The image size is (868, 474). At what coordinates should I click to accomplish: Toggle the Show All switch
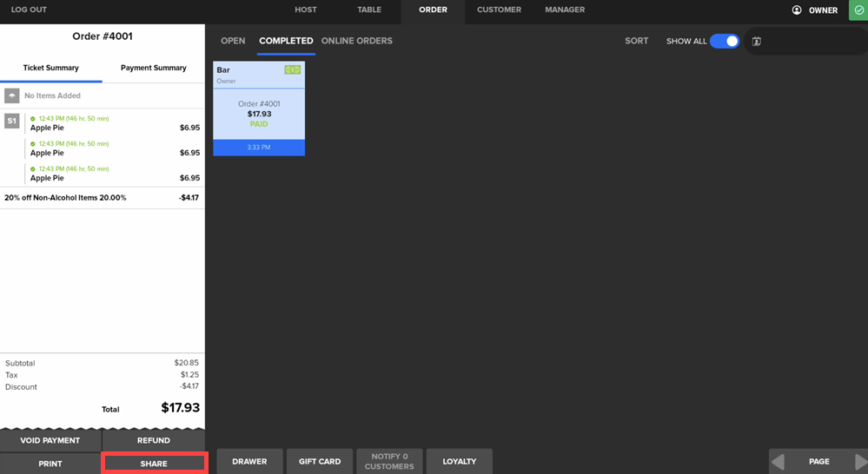point(725,41)
